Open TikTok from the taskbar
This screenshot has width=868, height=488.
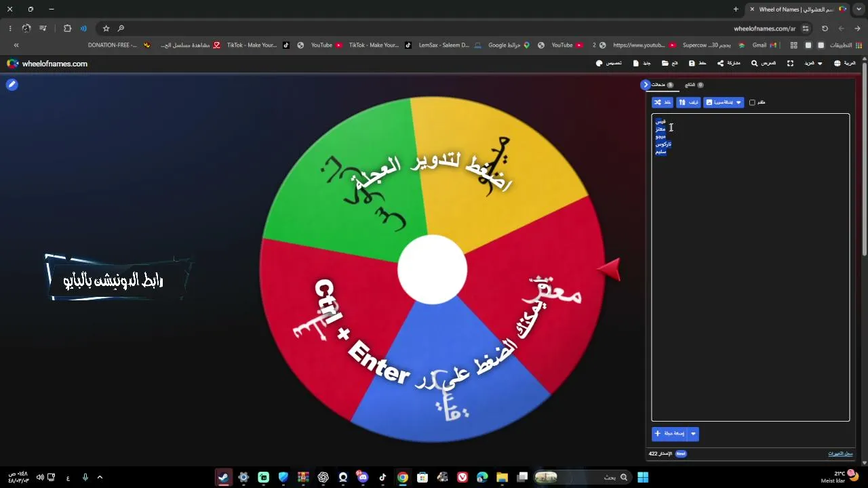coord(382,477)
